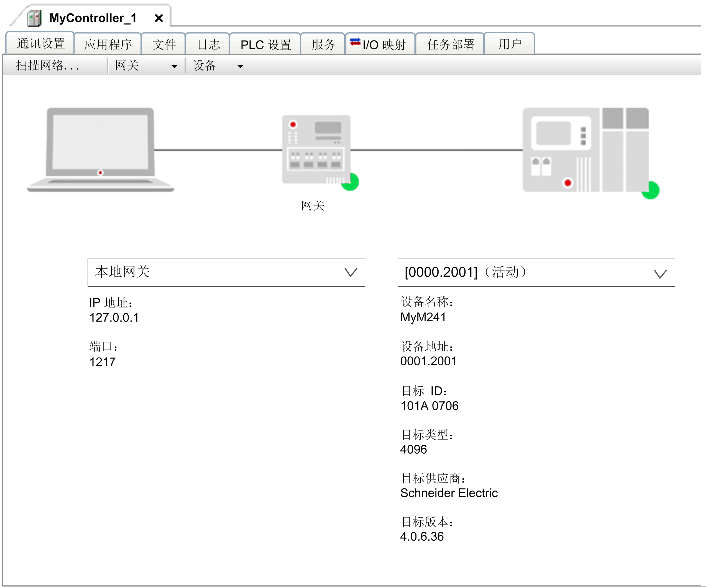The image size is (713, 588).
Task: Click the 扫描网络... button
Action: click(x=47, y=66)
